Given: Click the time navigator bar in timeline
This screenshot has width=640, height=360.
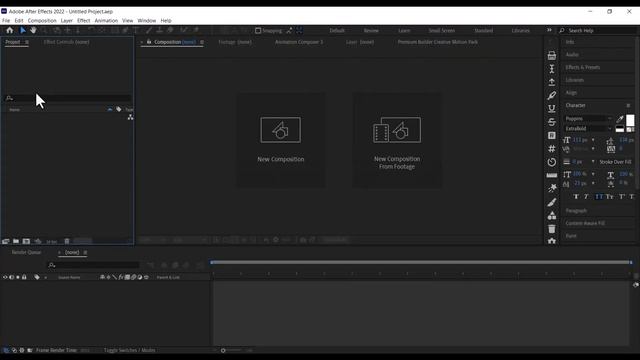Looking at the screenshot, I should coord(421,262).
